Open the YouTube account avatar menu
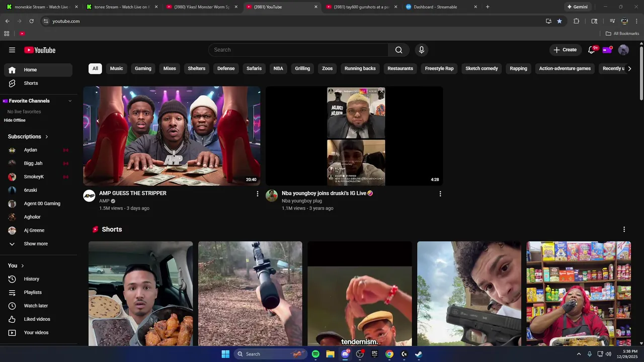Viewport: 644px width, 362px height. pyautogui.click(x=623, y=50)
